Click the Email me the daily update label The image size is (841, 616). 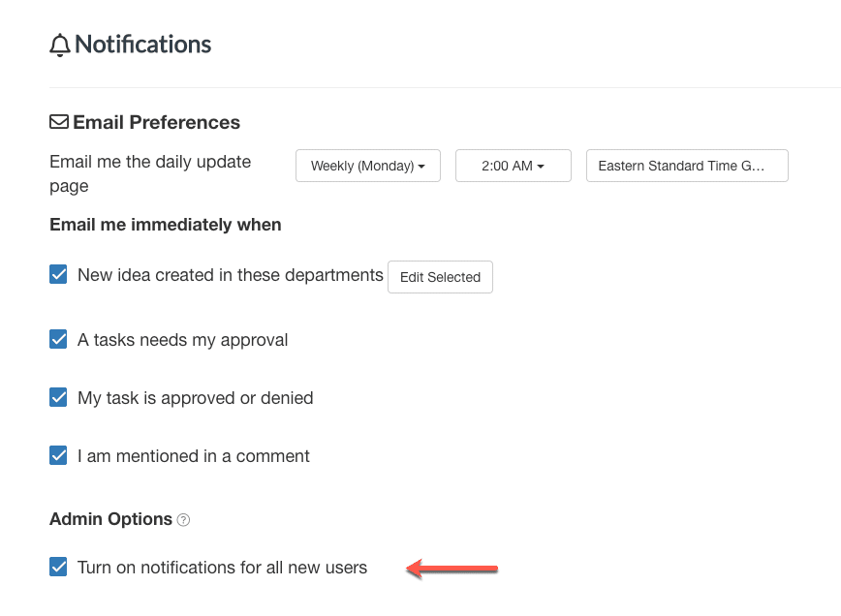(150, 173)
